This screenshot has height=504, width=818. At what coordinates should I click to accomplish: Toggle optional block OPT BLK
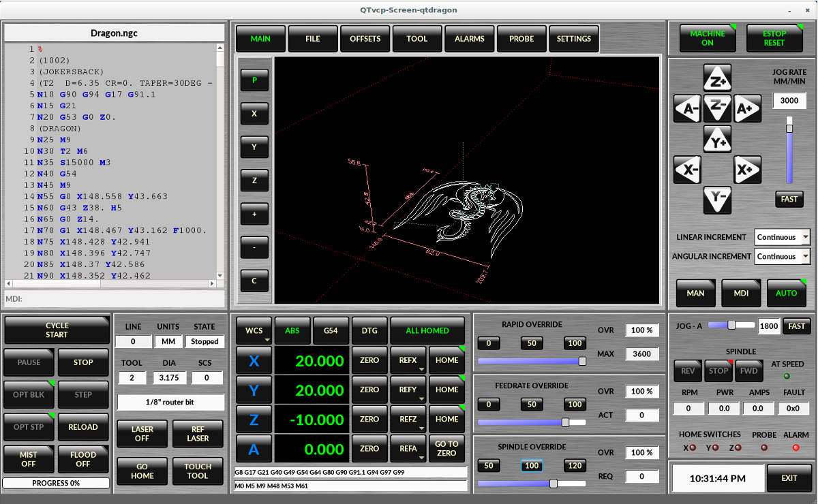point(29,395)
